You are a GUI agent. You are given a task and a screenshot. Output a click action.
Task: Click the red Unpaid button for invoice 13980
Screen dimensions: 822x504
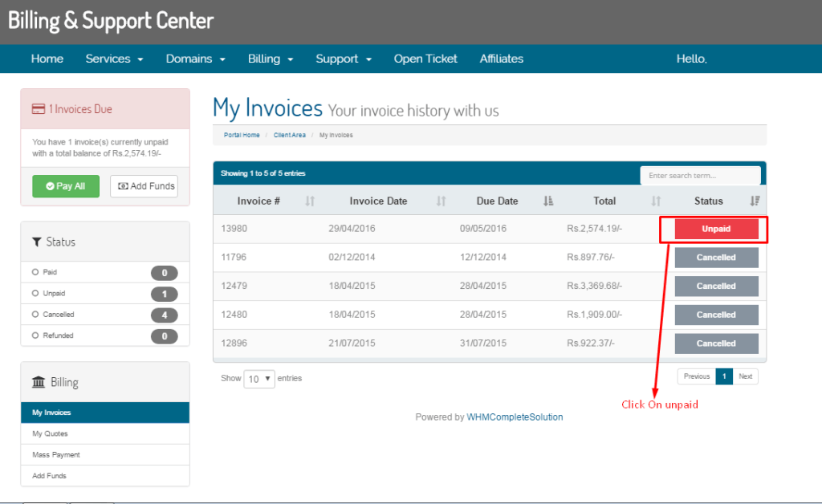tap(716, 230)
